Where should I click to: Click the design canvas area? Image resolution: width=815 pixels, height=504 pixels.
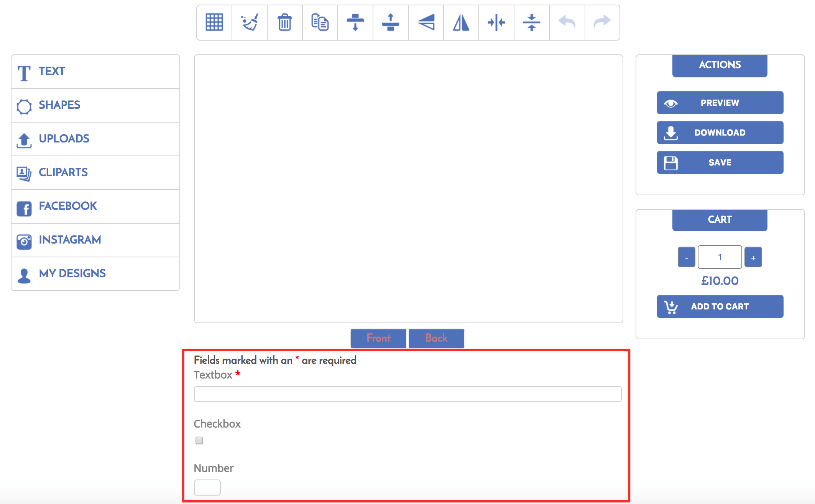pos(408,189)
